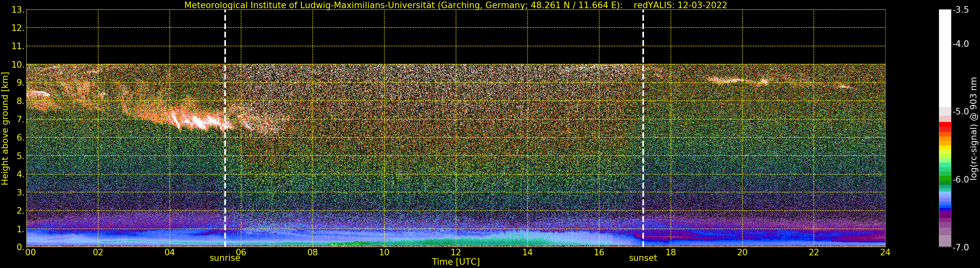Click the '22' tick on the time axis

pos(814,252)
